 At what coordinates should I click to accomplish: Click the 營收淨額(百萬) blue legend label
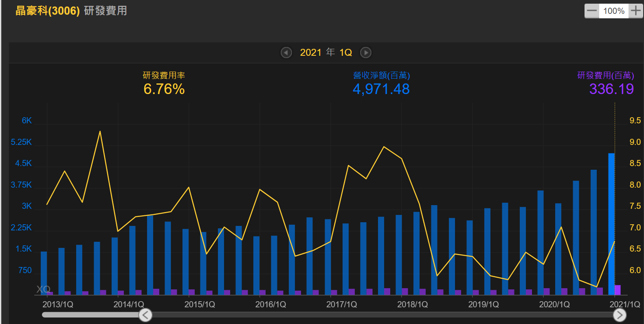click(x=381, y=75)
